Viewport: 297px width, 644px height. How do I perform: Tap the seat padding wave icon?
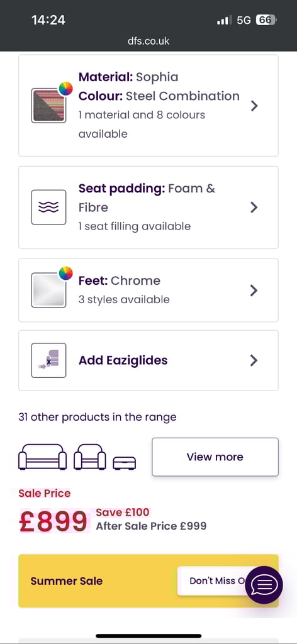(48, 207)
